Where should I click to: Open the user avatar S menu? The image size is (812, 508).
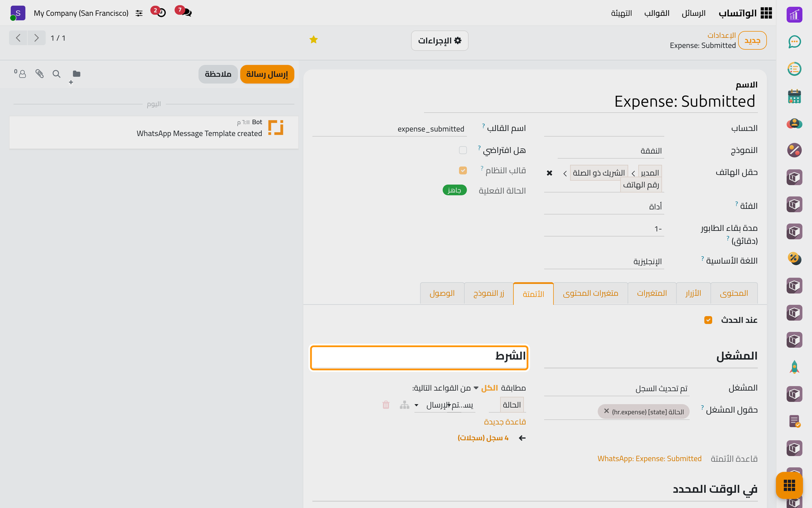(18, 13)
